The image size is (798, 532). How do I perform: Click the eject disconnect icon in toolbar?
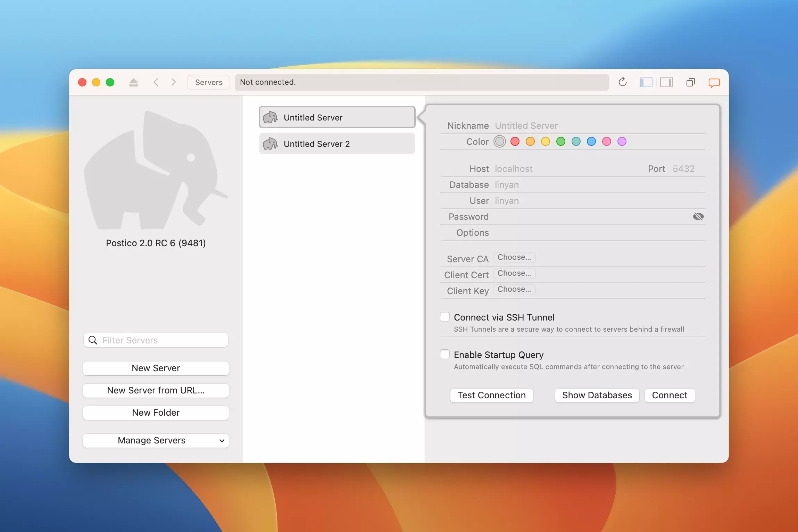(x=133, y=82)
